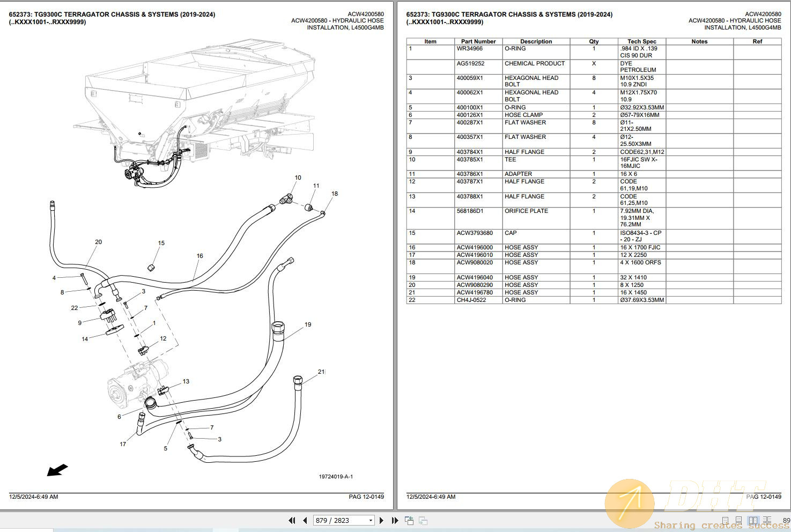Image resolution: width=791 pixels, height=532 pixels.
Task: Click callout number 16 in diagram
Action: (199, 256)
